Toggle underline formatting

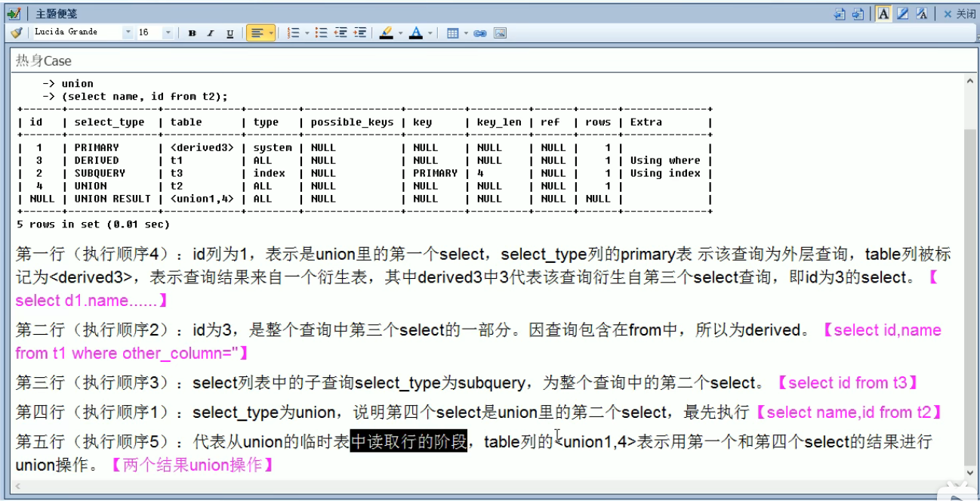[x=230, y=32]
